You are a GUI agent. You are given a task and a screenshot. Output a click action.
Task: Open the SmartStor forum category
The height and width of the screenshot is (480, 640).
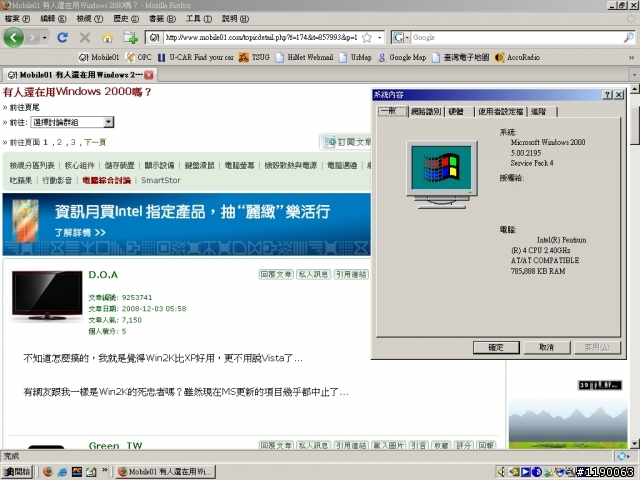(x=161, y=180)
